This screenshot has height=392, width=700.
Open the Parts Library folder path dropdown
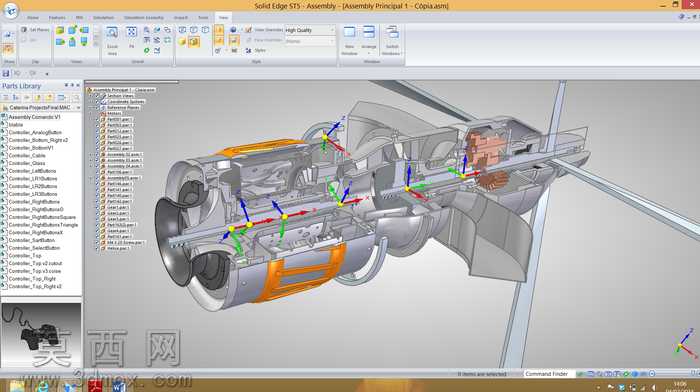click(78, 108)
